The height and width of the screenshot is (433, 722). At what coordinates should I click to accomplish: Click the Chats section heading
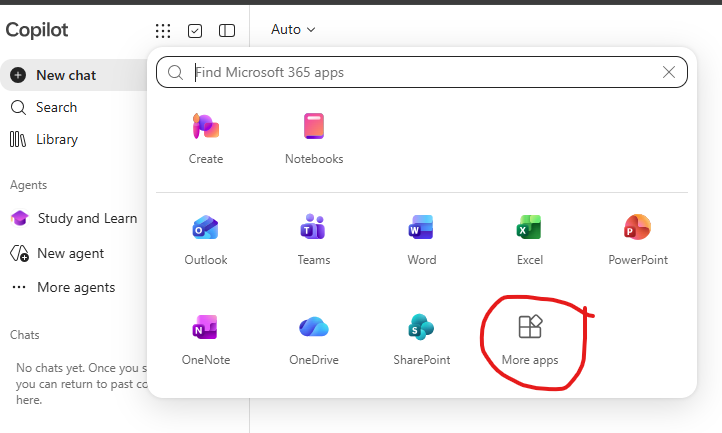click(25, 335)
